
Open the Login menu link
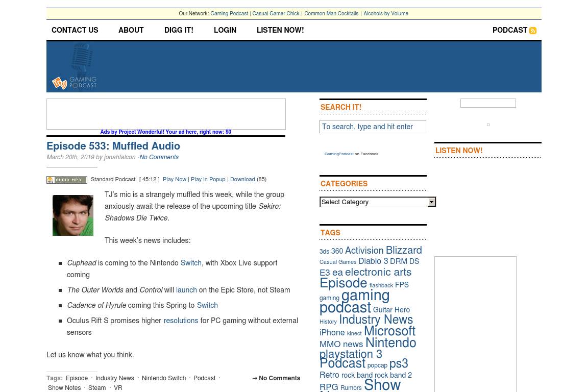225,31
